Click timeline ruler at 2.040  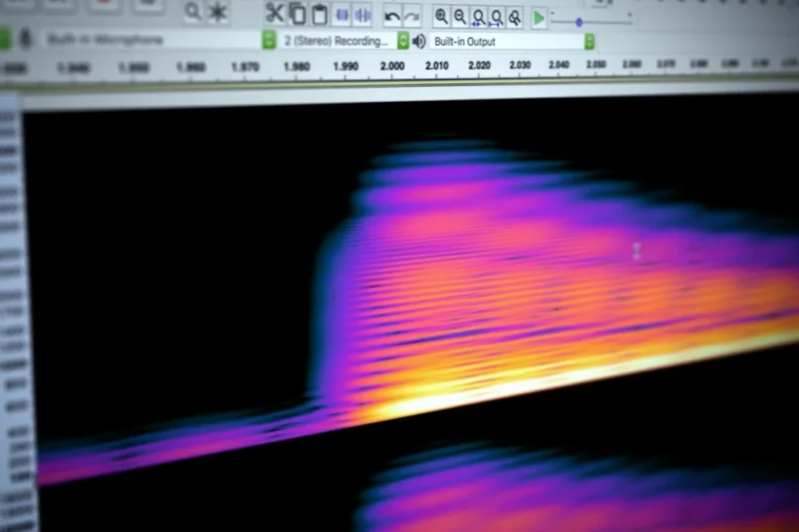click(558, 65)
